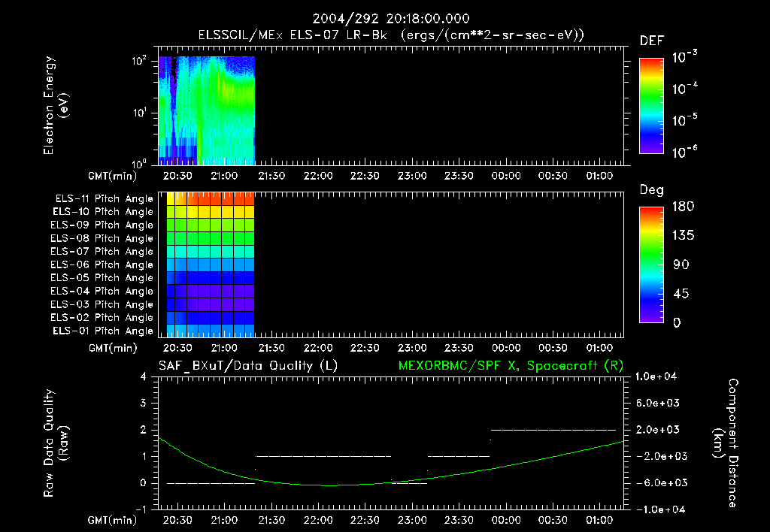Select the ELS-09 Pitch Angle row label
Image resolution: width=770 pixels, height=532 pixels.
(x=102, y=225)
